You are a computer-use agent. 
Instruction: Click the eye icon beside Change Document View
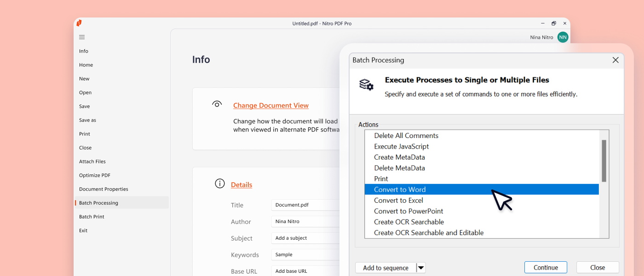click(x=217, y=104)
